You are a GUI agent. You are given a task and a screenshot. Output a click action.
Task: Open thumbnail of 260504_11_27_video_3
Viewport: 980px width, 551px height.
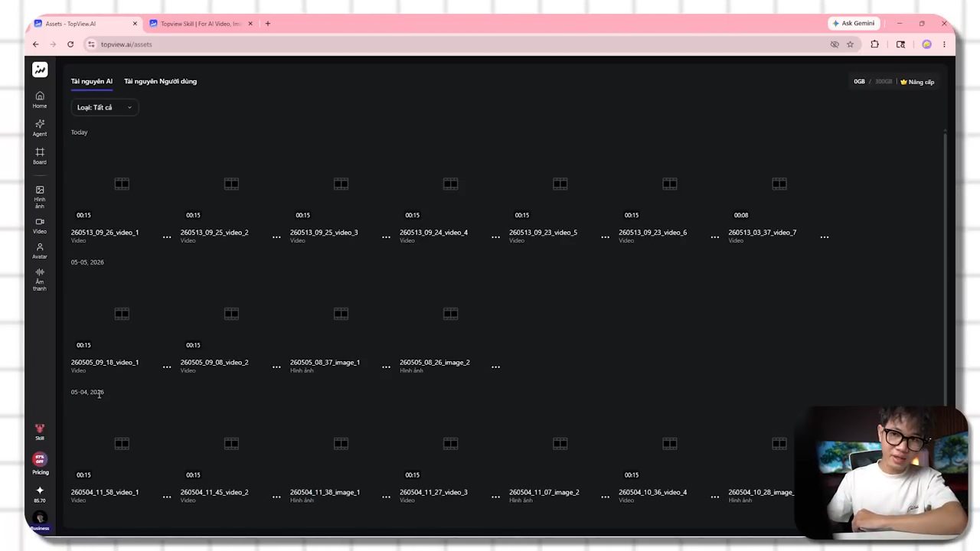pyautogui.click(x=450, y=444)
